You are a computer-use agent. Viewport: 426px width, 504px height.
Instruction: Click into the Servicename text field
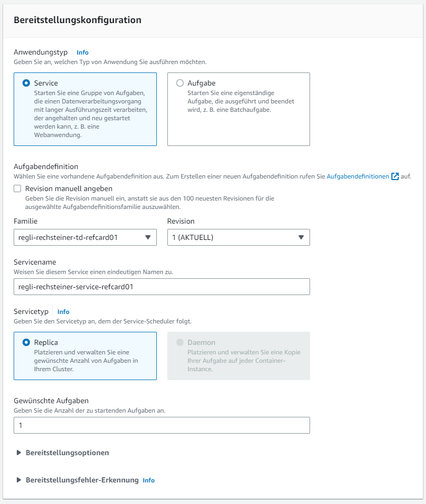pyautogui.click(x=162, y=287)
